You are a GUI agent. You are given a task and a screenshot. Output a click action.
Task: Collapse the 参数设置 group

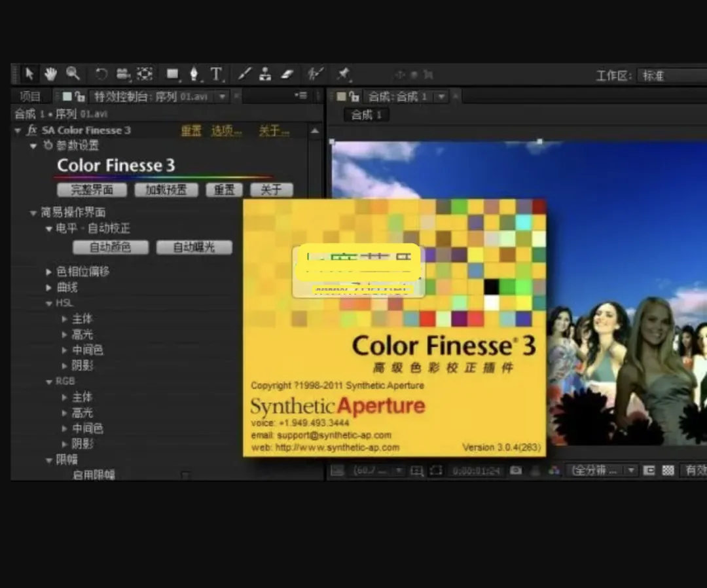pos(33,145)
